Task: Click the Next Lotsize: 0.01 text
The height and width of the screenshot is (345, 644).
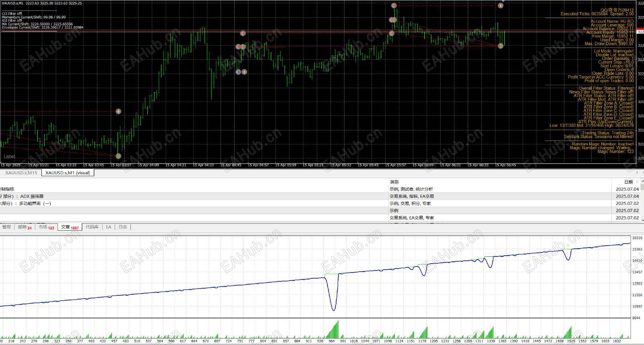Action: (617, 66)
